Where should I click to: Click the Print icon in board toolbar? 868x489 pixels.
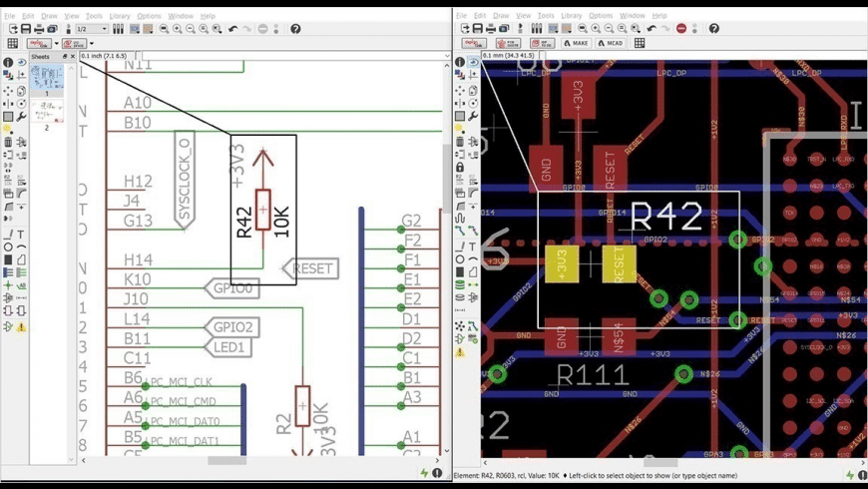click(x=493, y=29)
